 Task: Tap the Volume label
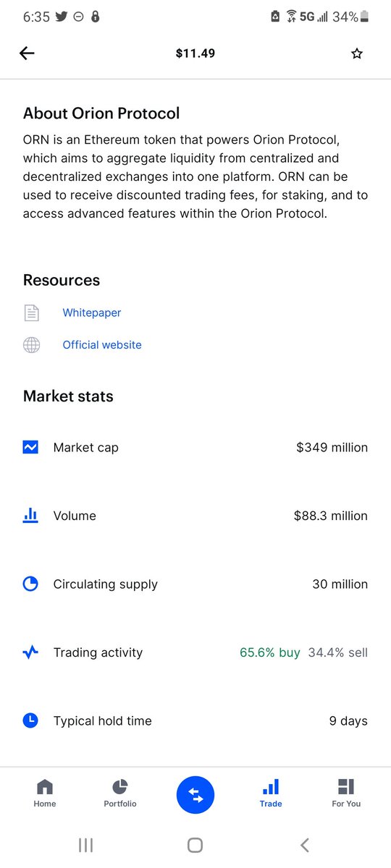75,516
